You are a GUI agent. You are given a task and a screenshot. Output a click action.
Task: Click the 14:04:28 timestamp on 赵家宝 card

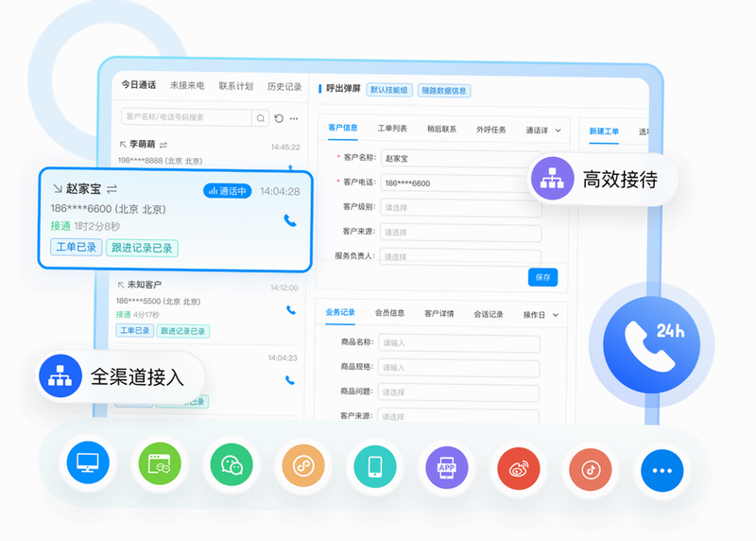(x=280, y=192)
